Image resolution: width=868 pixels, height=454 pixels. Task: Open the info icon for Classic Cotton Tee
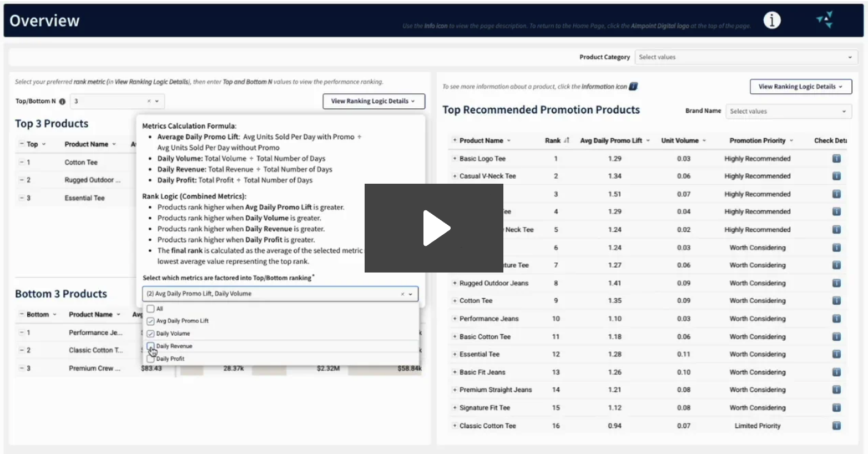click(x=837, y=426)
